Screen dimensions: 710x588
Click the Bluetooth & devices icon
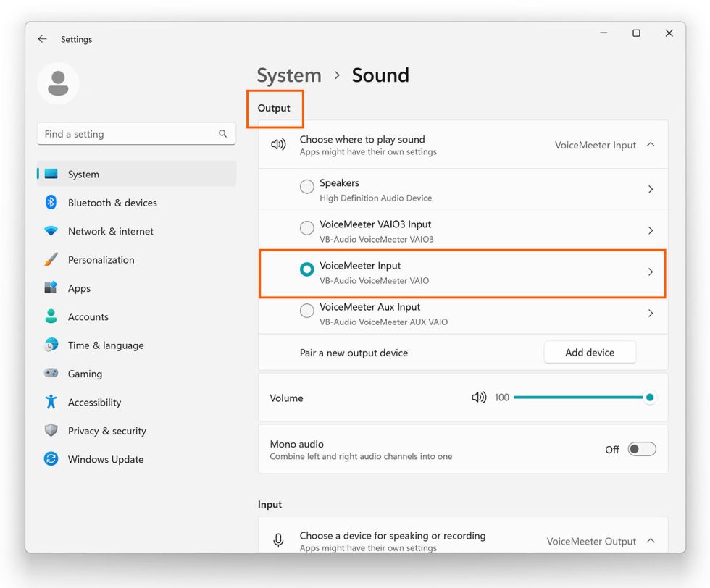click(51, 203)
